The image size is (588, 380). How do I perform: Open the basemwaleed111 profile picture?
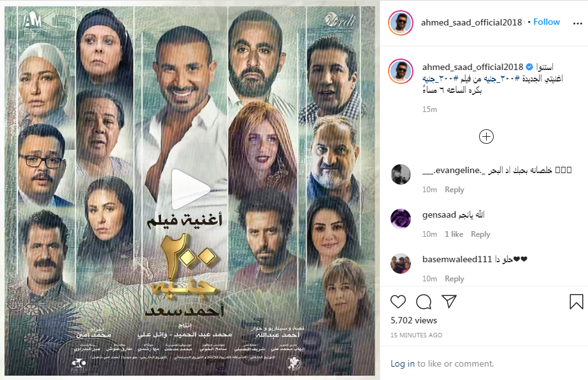(x=401, y=264)
